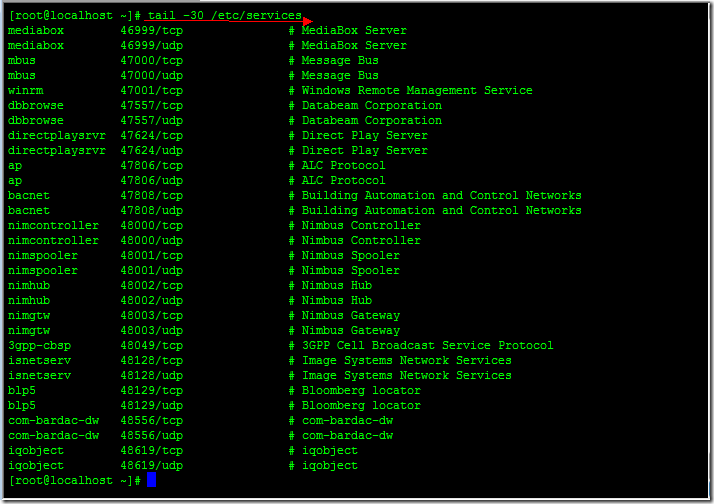Select directplaysrvr name on the 47624/tcp row
Screen dimensions: 714x504
57,136
